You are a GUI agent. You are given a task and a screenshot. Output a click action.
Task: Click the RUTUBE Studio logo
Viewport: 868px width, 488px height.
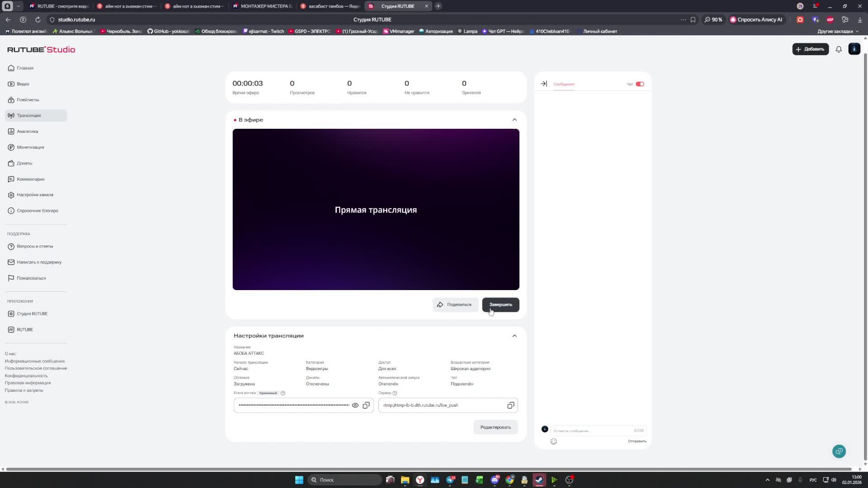[x=41, y=50]
